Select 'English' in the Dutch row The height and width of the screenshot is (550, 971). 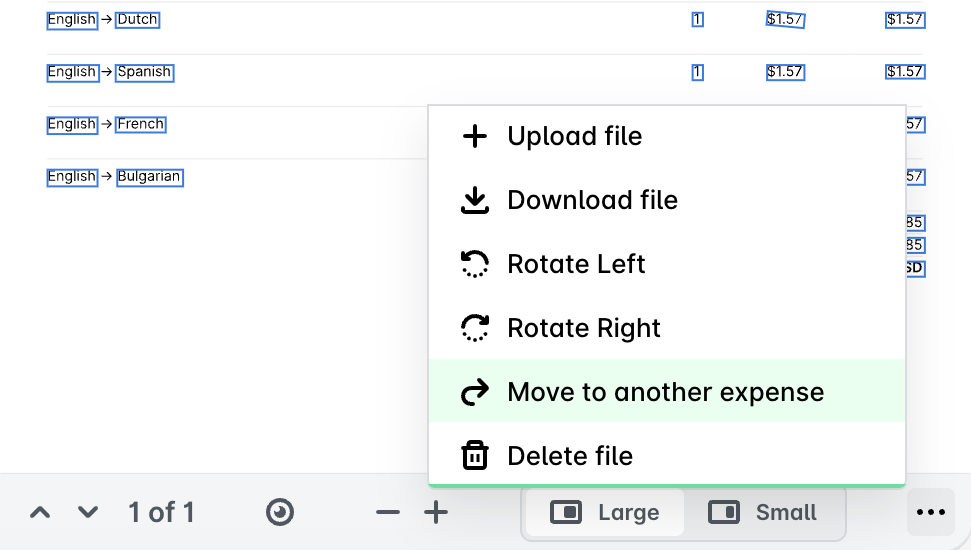pos(72,20)
